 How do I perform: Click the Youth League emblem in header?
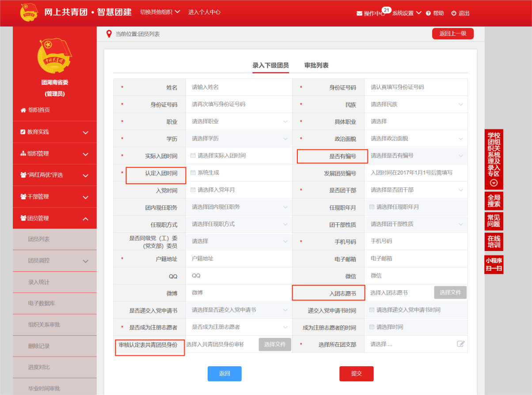click(29, 12)
